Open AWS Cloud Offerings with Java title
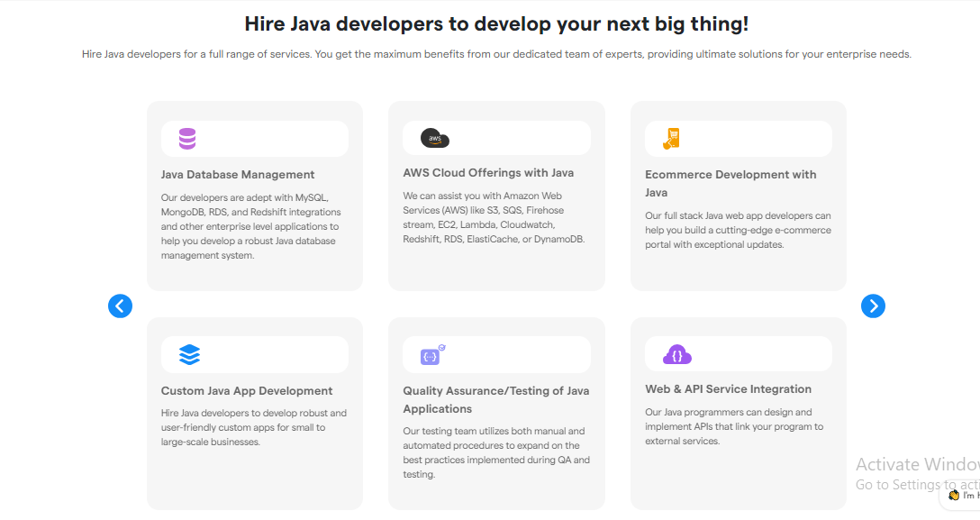 488,173
